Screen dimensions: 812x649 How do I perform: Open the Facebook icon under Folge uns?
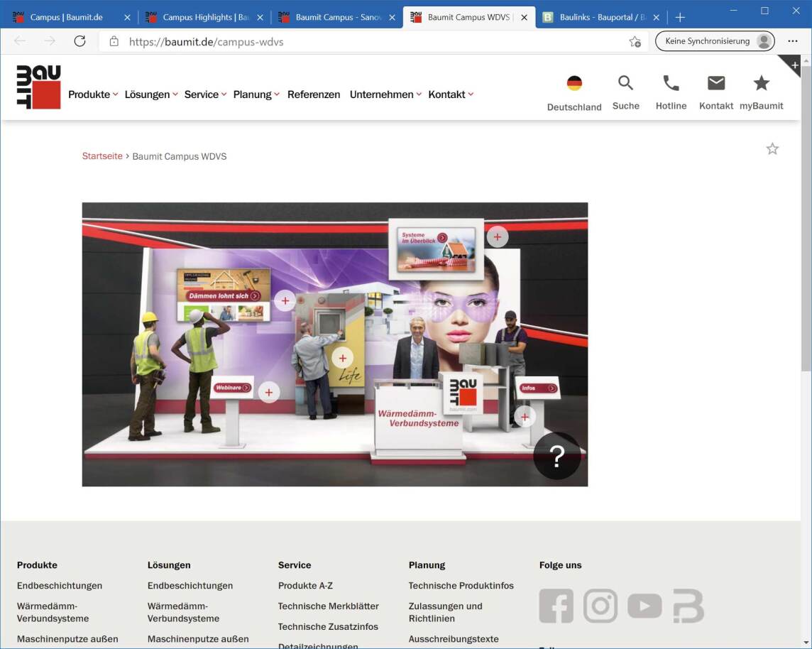pyautogui.click(x=556, y=606)
